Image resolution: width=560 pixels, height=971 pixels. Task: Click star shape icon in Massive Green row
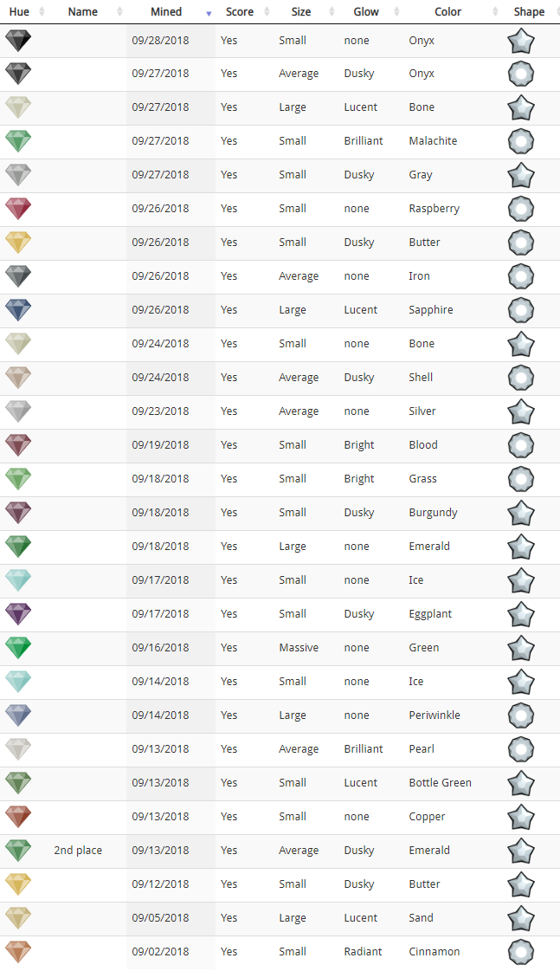(x=521, y=648)
